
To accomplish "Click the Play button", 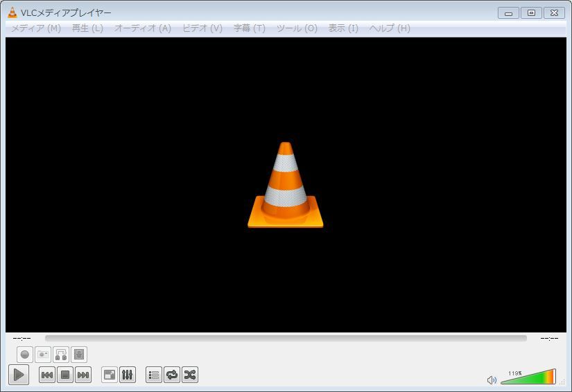I will point(19,375).
